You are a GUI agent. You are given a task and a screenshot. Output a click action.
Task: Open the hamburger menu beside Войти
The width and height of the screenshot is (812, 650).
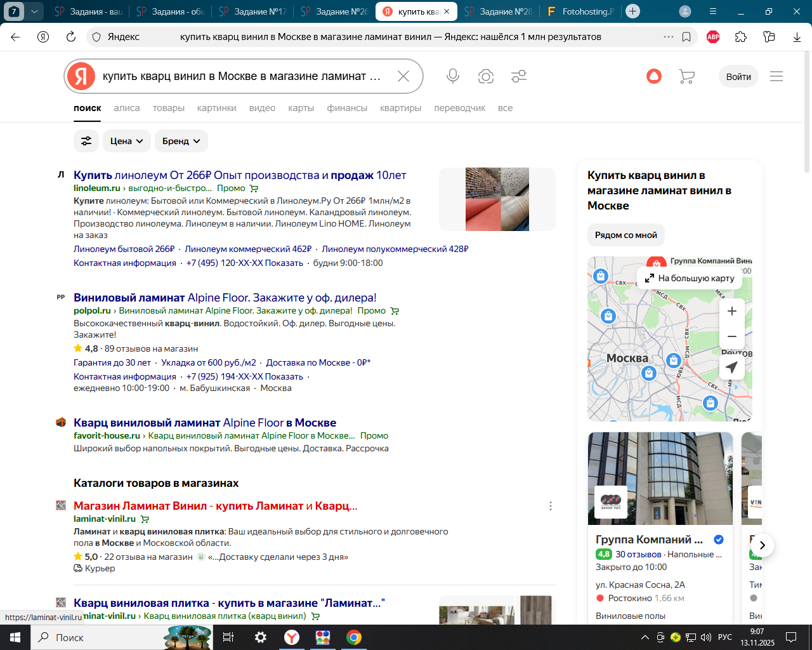tap(776, 76)
